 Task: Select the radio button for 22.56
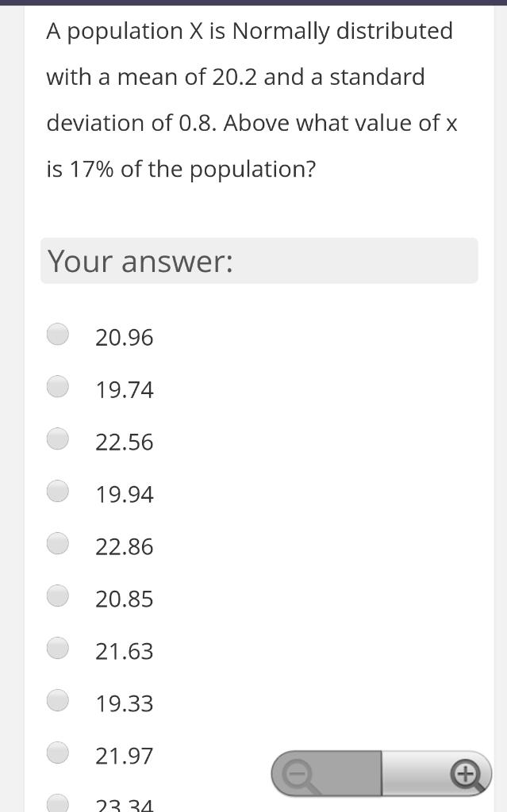[x=57, y=439]
